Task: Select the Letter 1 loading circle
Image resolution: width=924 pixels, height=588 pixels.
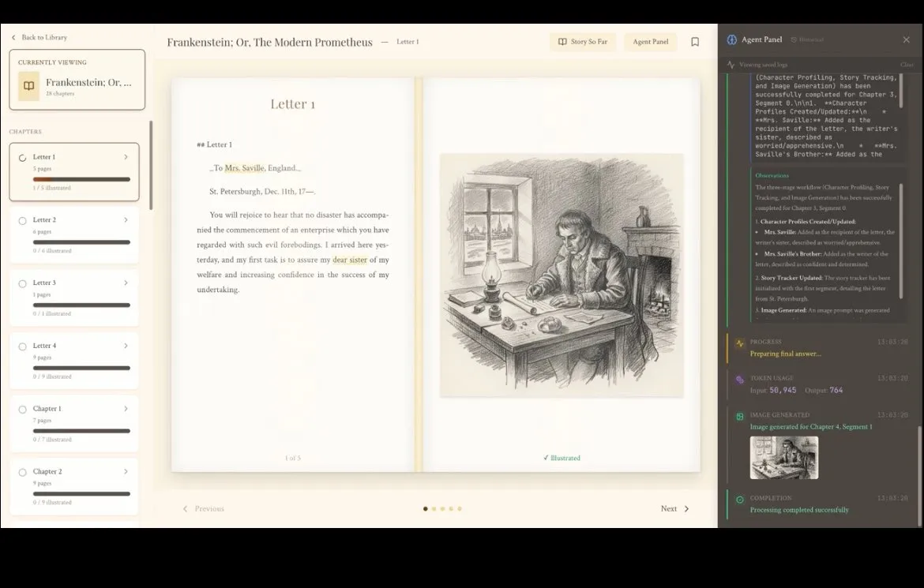Action: coord(22,158)
